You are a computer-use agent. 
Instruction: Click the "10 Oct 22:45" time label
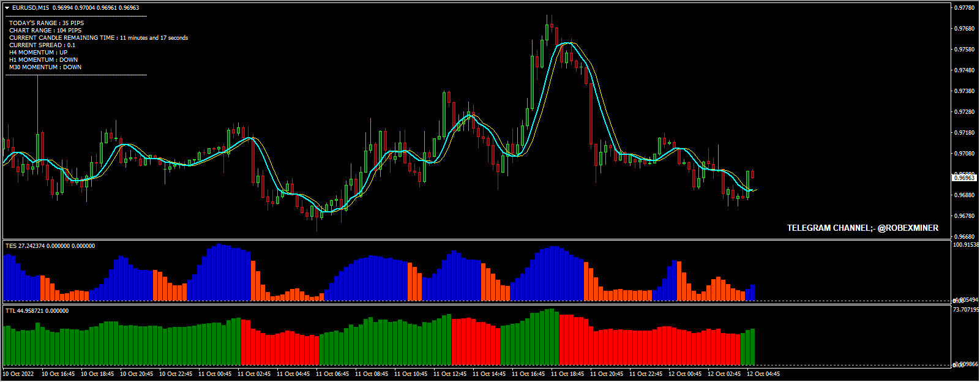tap(176, 374)
